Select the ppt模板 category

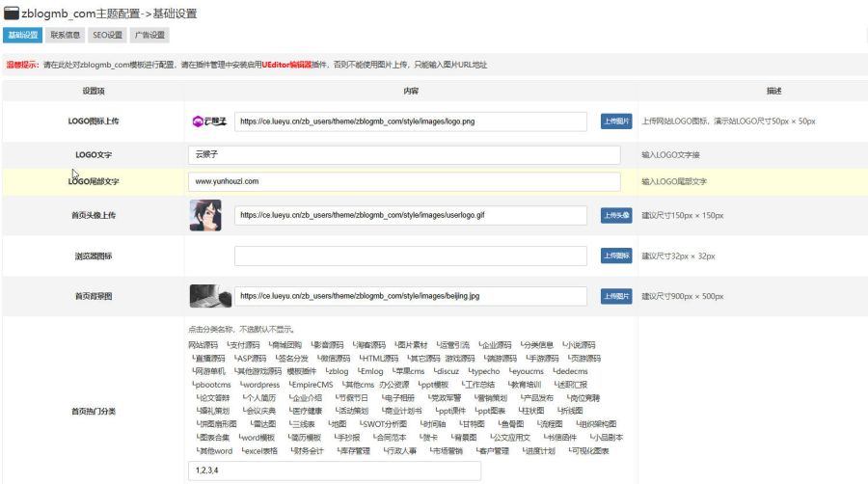[x=435, y=385]
